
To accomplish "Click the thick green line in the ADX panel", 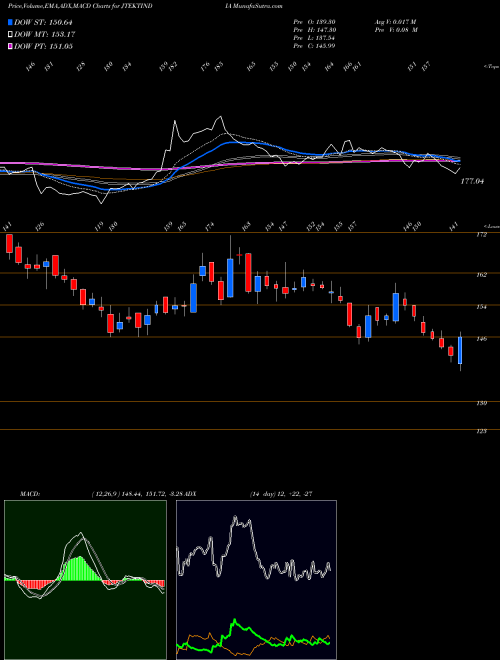I will pos(253,634).
